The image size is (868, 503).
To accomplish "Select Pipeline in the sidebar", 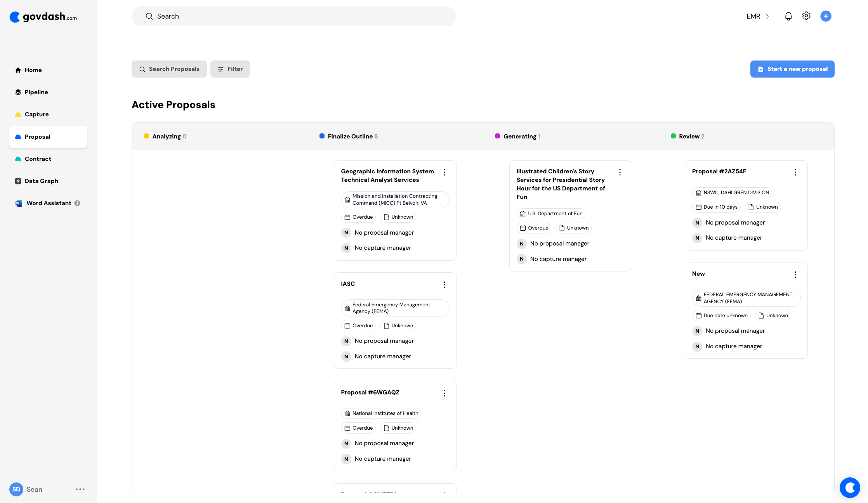I will coord(36,92).
